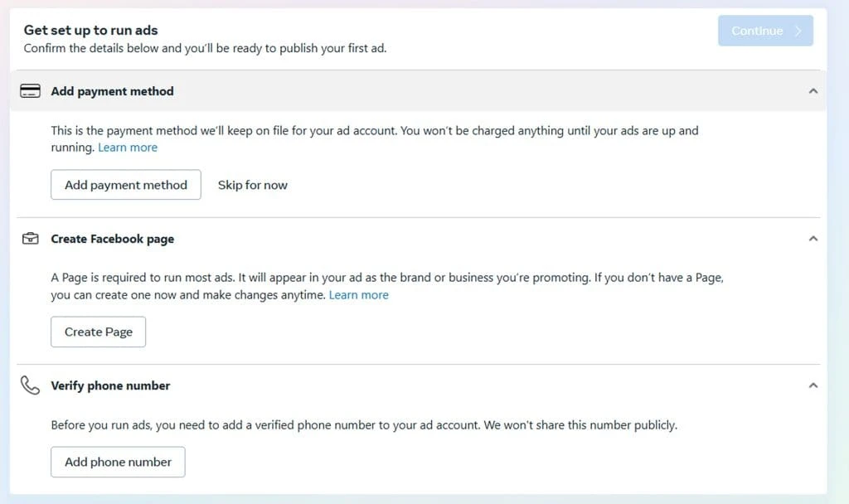This screenshot has width=849, height=504.
Task: Click the phone icon beside Verify phone number
Action: tap(31, 385)
